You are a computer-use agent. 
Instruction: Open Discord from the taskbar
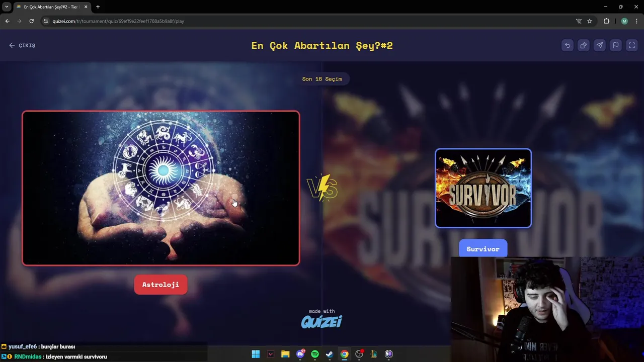[x=300, y=354]
